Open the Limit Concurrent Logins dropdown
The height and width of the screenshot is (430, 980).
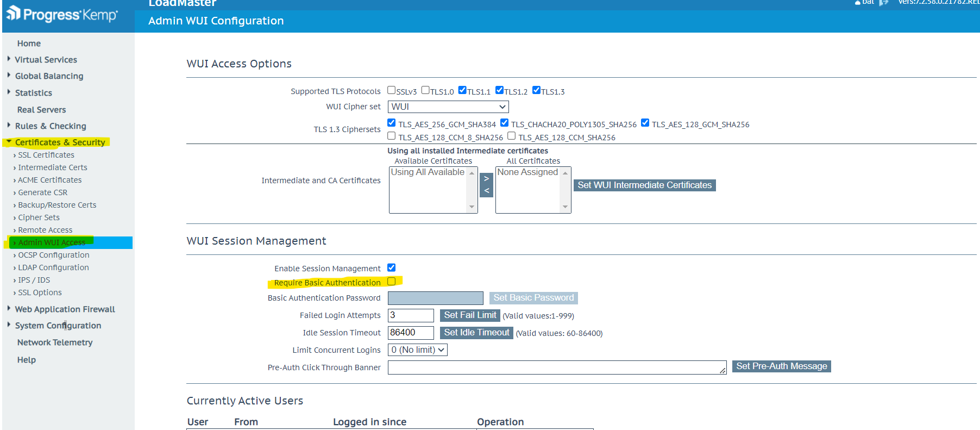pos(418,350)
